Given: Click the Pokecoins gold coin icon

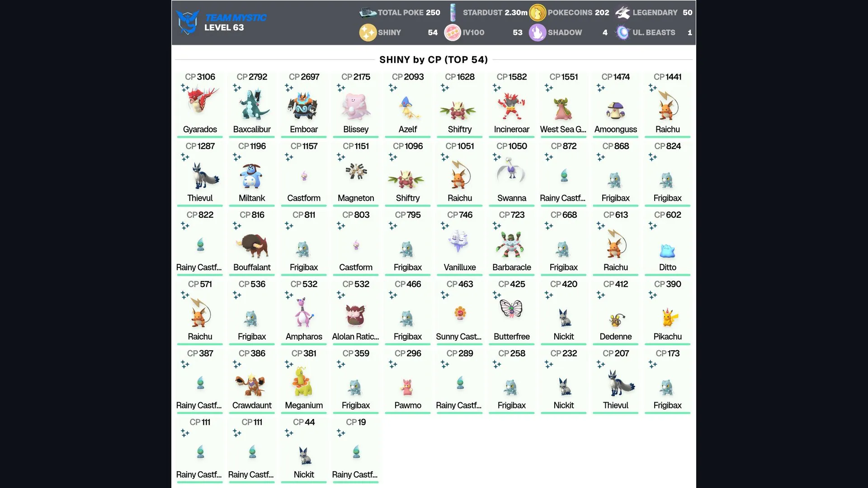Looking at the screenshot, I should [538, 13].
